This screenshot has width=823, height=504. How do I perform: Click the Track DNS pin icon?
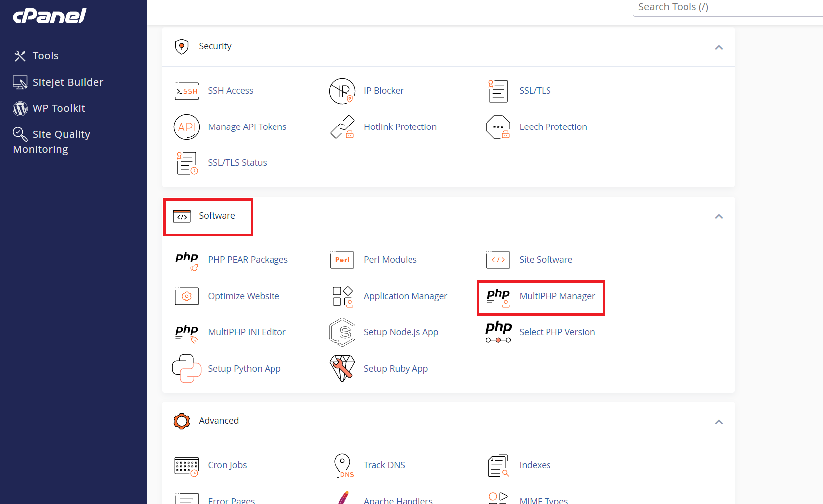click(343, 466)
